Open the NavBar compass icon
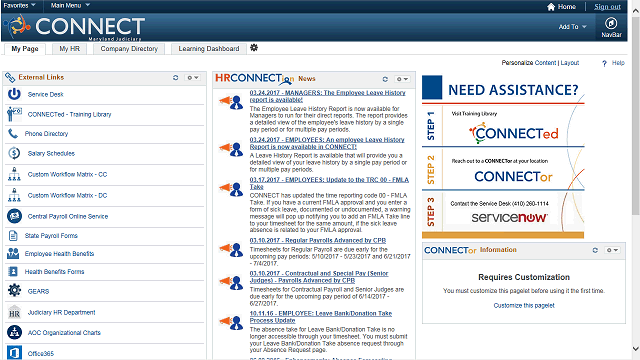 611,23
